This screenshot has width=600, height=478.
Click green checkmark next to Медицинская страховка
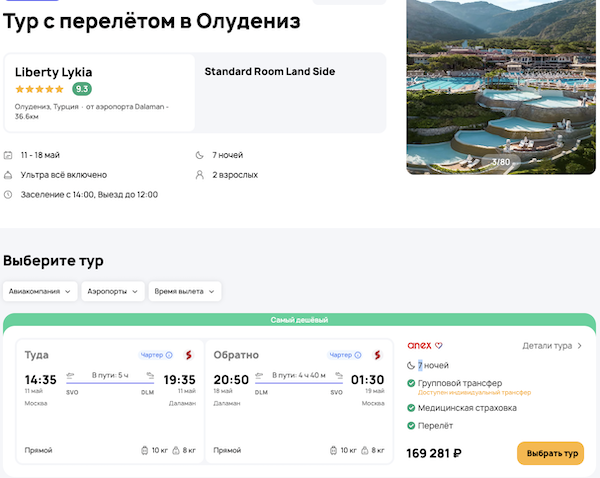(411, 406)
